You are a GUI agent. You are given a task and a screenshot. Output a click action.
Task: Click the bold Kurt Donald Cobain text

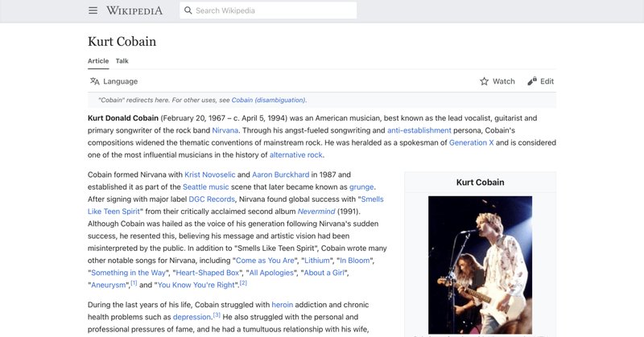click(123, 117)
